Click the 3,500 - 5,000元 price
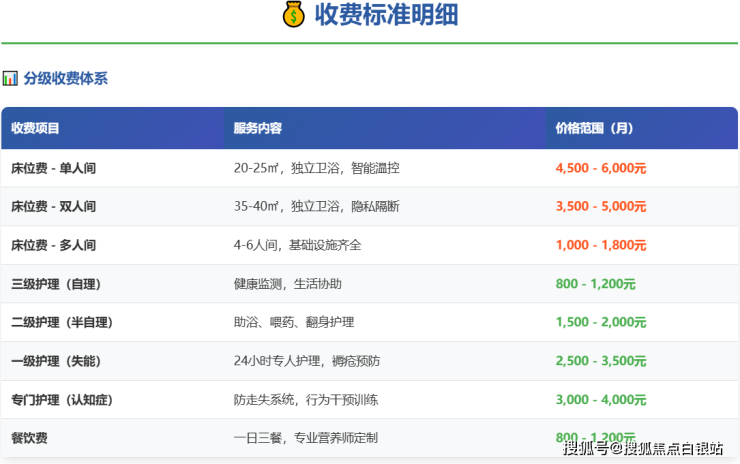Screen dimensions: 740x464 tap(600, 207)
